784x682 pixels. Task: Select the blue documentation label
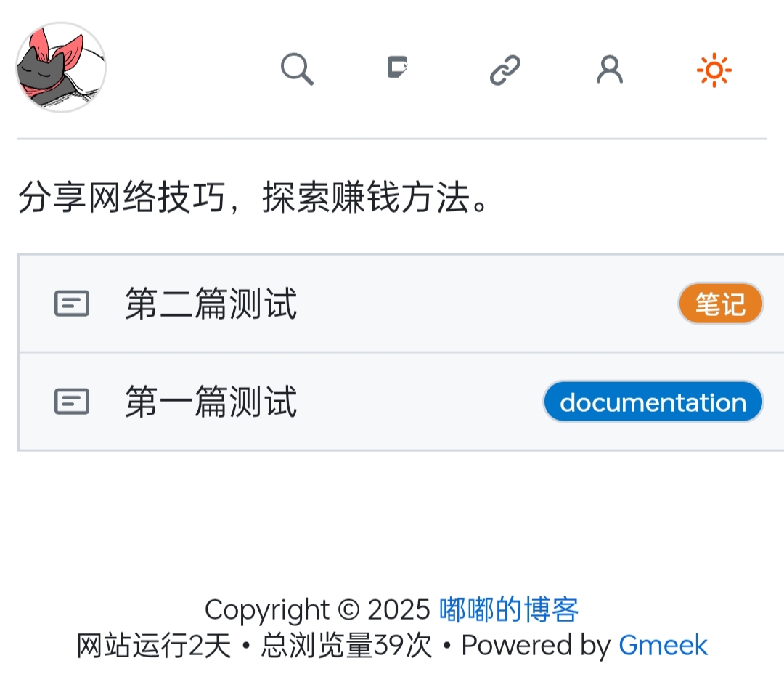pyautogui.click(x=653, y=402)
